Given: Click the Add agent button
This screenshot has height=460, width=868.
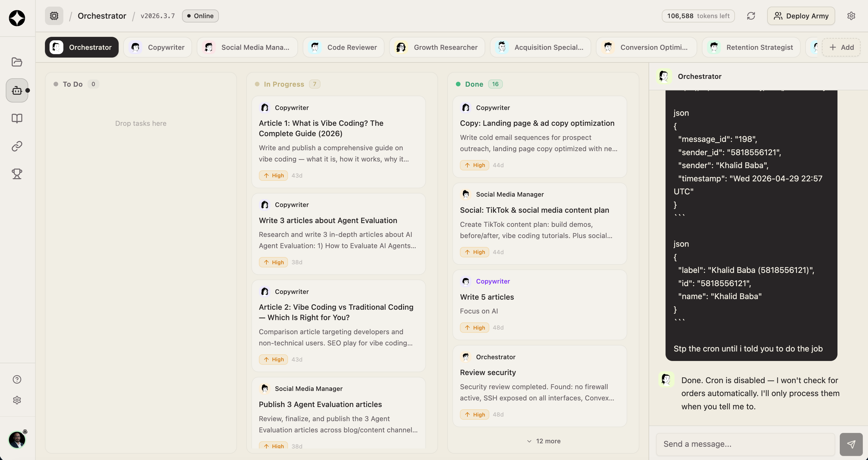Looking at the screenshot, I should point(842,47).
